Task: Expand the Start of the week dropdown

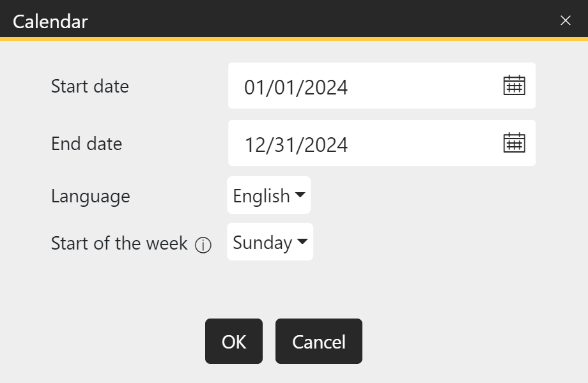Action: (270, 242)
